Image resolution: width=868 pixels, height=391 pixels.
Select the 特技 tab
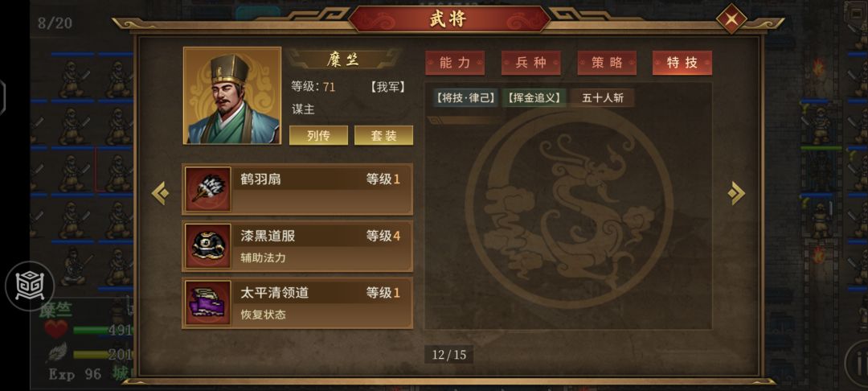[x=682, y=63]
